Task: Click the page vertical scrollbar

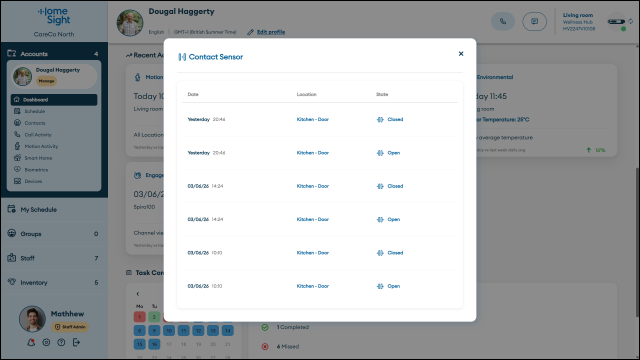Action: point(637,242)
